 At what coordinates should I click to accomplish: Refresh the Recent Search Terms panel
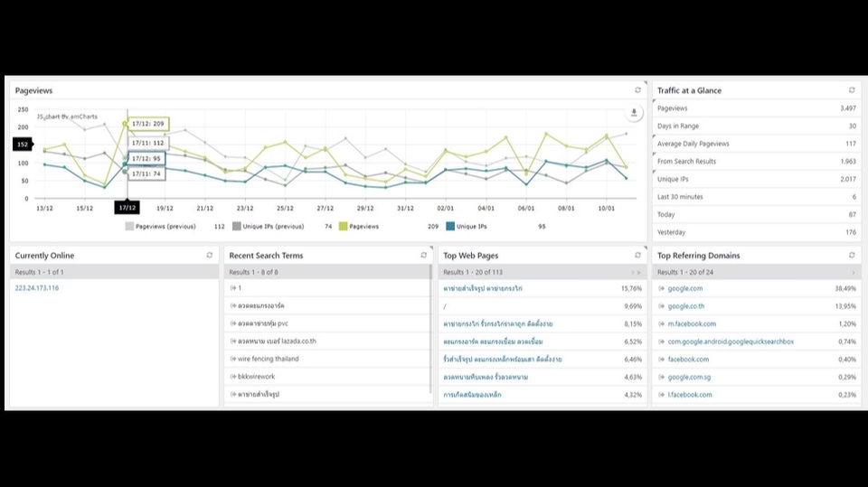tap(423, 255)
